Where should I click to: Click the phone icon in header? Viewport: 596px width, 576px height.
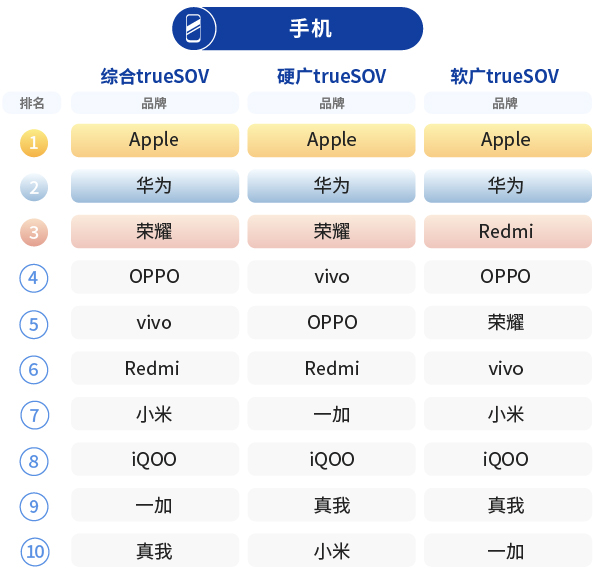click(193, 29)
